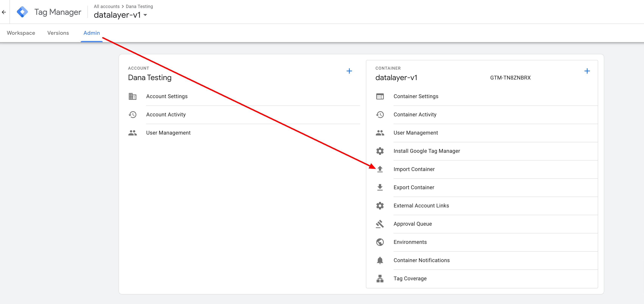The height and width of the screenshot is (304, 644).
Task: Create a new container with the plus button
Action: pyautogui.click(x=587, y=71)
